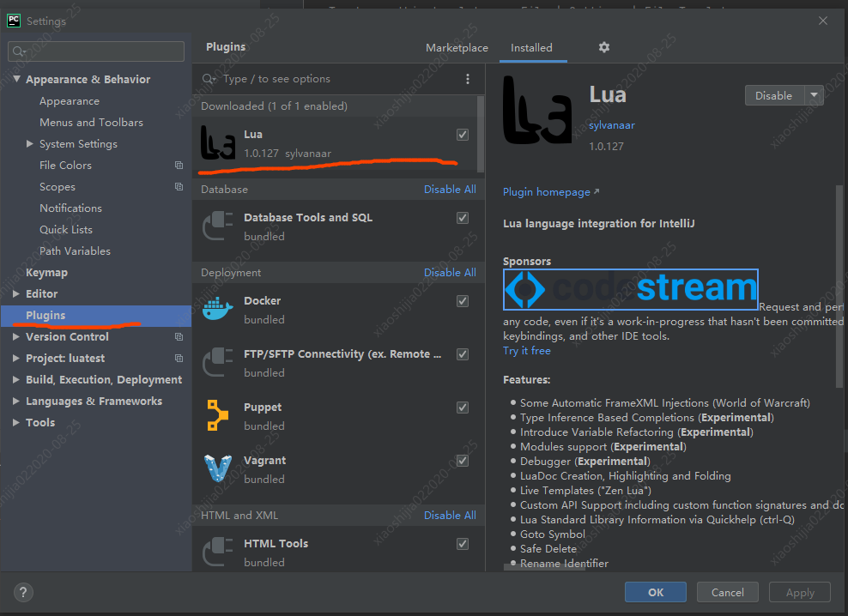Viewport: 848px width, 616px height.
Task: Toggle the FTP/SFTP Connectivity checkbox
Action: click(x=463, y=354)
